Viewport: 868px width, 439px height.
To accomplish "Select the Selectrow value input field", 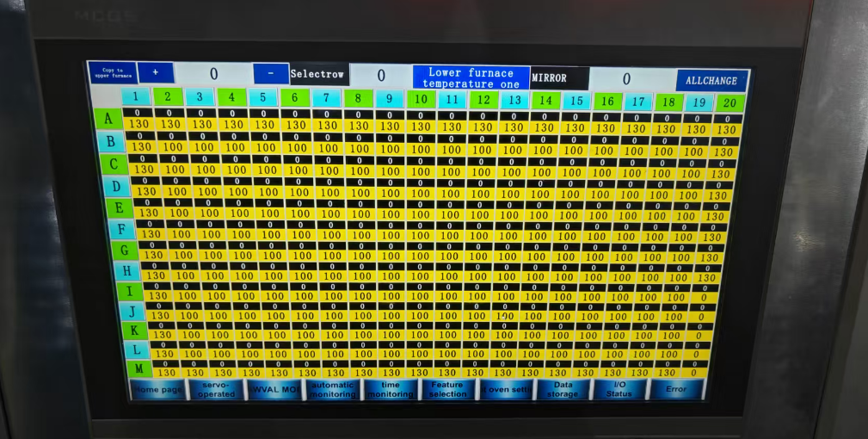I will tap(381, 75).
